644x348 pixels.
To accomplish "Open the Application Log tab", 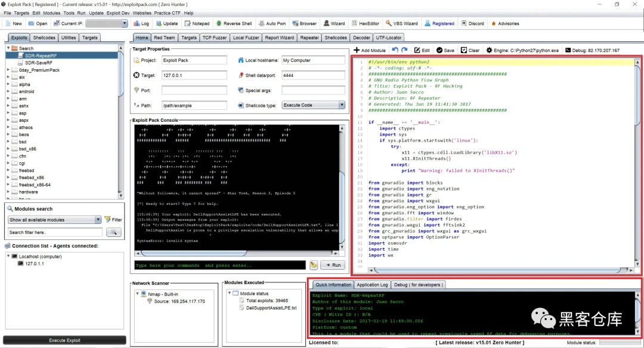I will click(372, 285).
